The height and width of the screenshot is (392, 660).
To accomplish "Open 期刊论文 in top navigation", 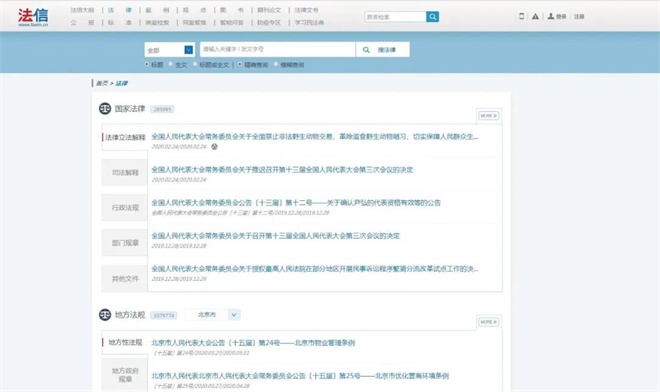I will 269,10.
